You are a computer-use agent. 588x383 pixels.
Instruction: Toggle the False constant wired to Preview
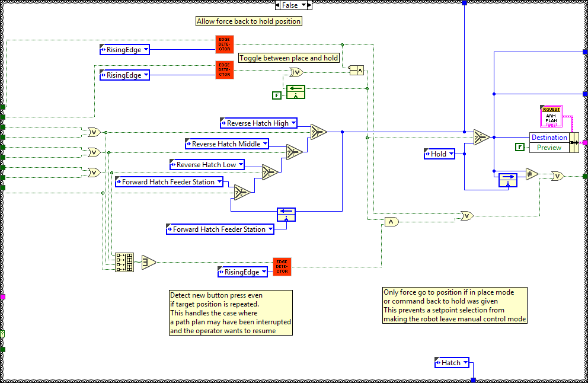tap(519, 147)
